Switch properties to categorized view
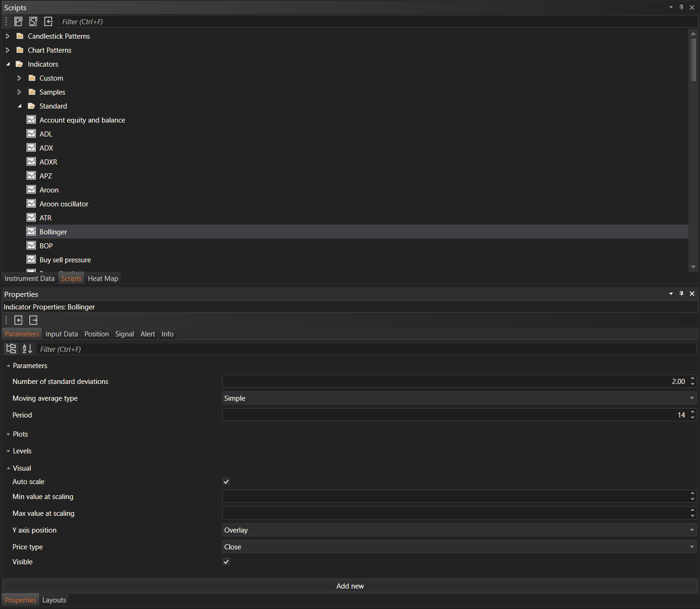Screen dimensions: 700x609 11,349
